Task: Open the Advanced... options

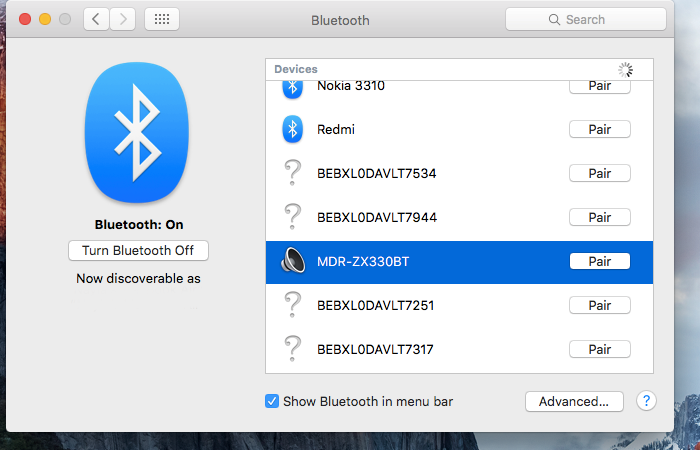Action: [x=574, y=401]
